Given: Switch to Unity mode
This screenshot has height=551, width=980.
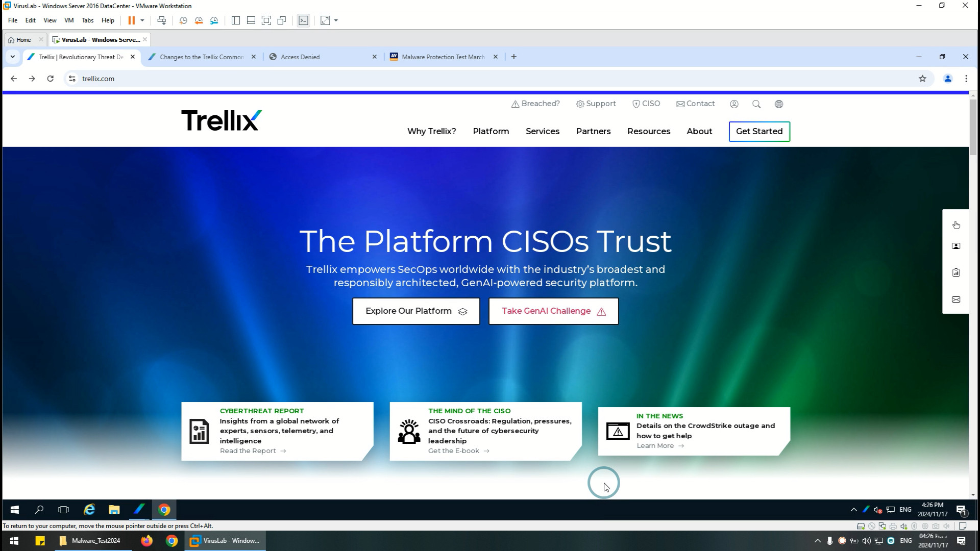Looking at the screenshot, I should coord(282,20).
